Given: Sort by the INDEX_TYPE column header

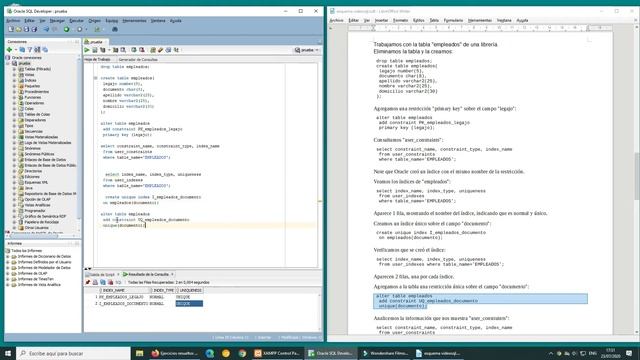Looking at the screenshot, I should pyautogui.click(x=163, y=290).
